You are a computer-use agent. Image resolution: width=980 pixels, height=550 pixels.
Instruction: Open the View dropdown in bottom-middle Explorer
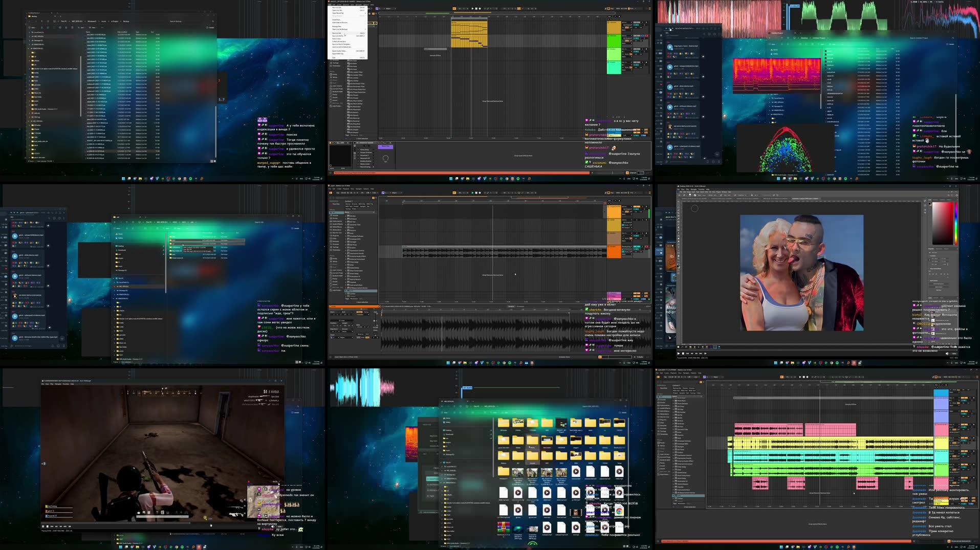coord(505,412)
